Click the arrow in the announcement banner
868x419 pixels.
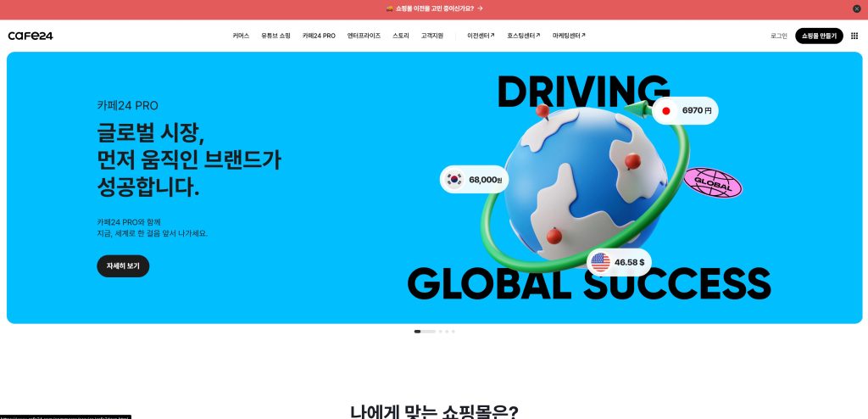pyautogui.click(x=480, y=8)
